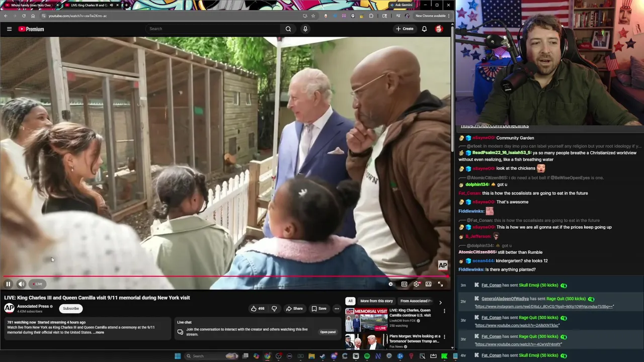Focus the YouTube search field
Viewport: 644px width, 362px height.
pos(214,29)
